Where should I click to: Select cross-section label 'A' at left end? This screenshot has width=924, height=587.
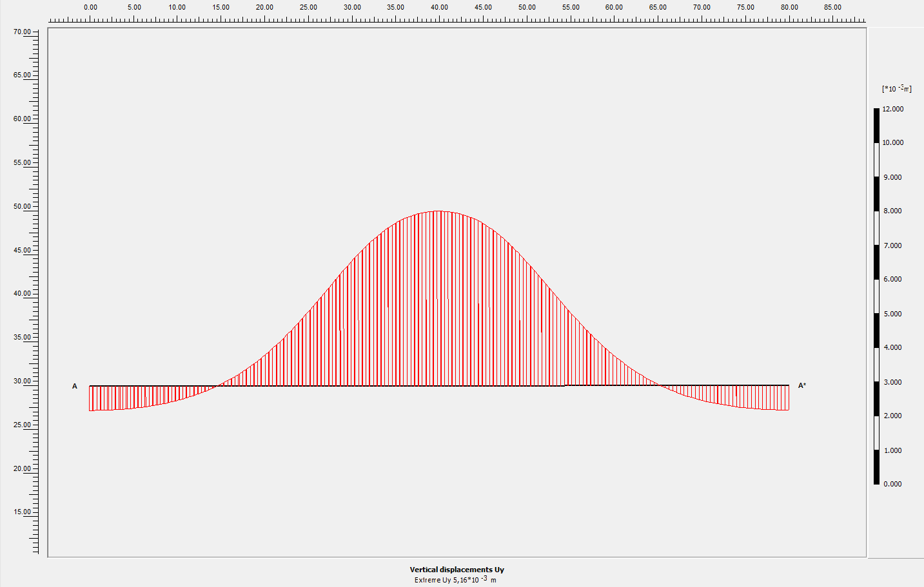75,386
